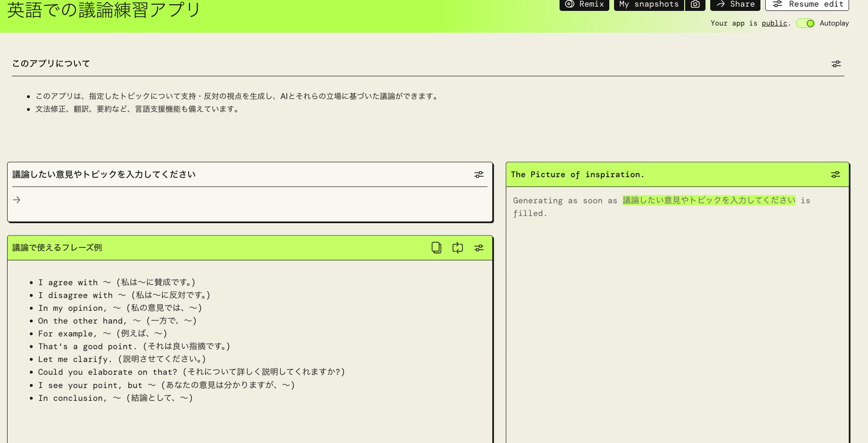
Task: Click the 'In my opinion' phrase line
Action: 120,308
